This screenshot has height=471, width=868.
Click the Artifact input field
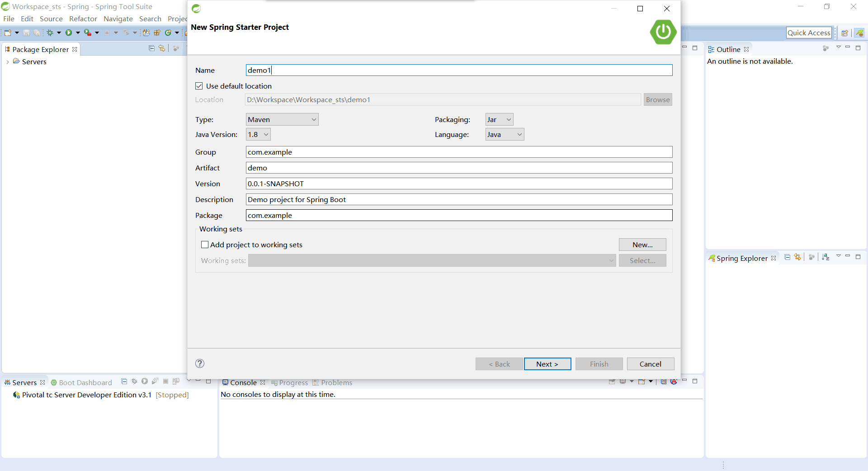459,168
